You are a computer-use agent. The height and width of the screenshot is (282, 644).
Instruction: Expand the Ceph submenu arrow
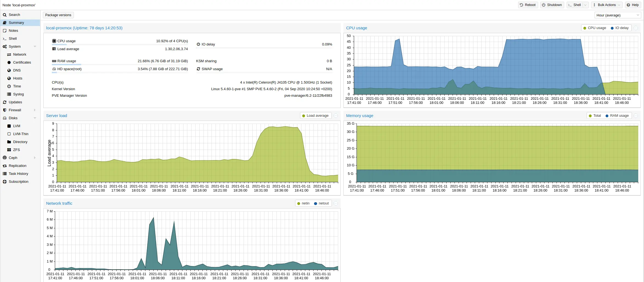coord(35,158)
